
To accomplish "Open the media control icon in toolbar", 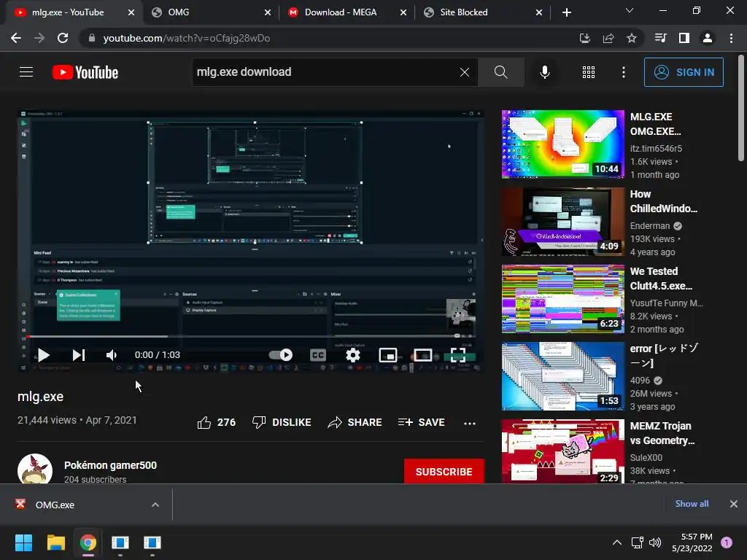I will pyautogui.click(x=661, y=38).
